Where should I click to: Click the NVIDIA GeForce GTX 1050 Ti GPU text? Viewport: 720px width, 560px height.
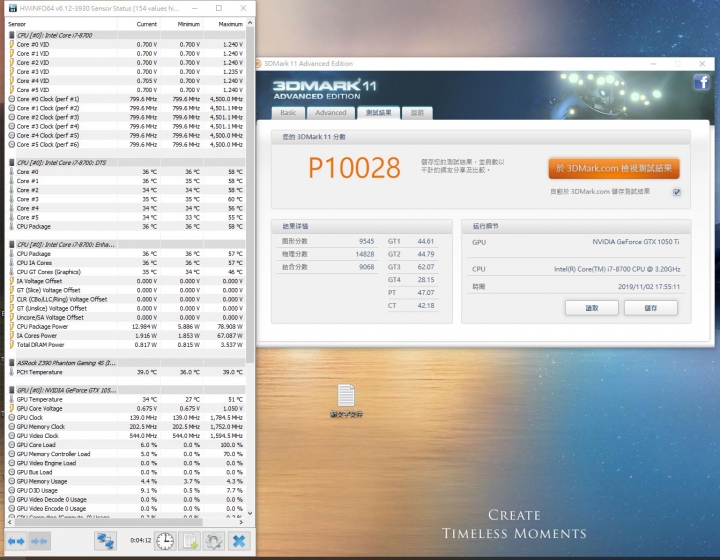[636, 242]
